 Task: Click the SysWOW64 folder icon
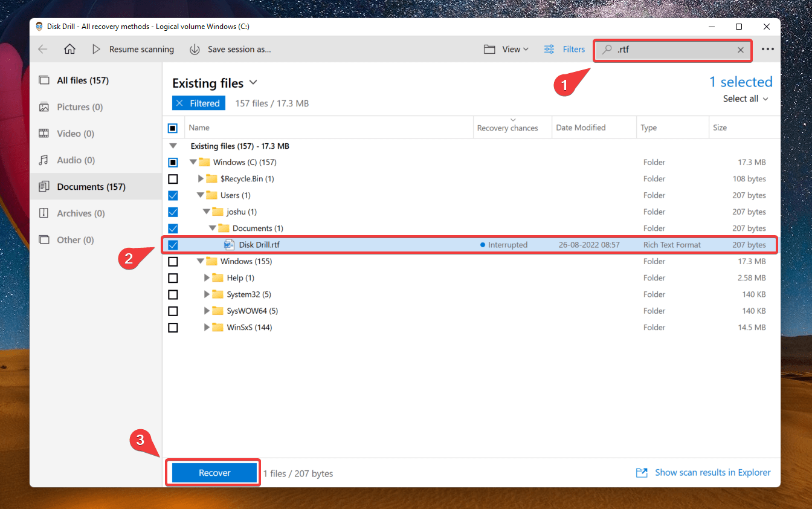pyautogui.click(x=217, y=311)
